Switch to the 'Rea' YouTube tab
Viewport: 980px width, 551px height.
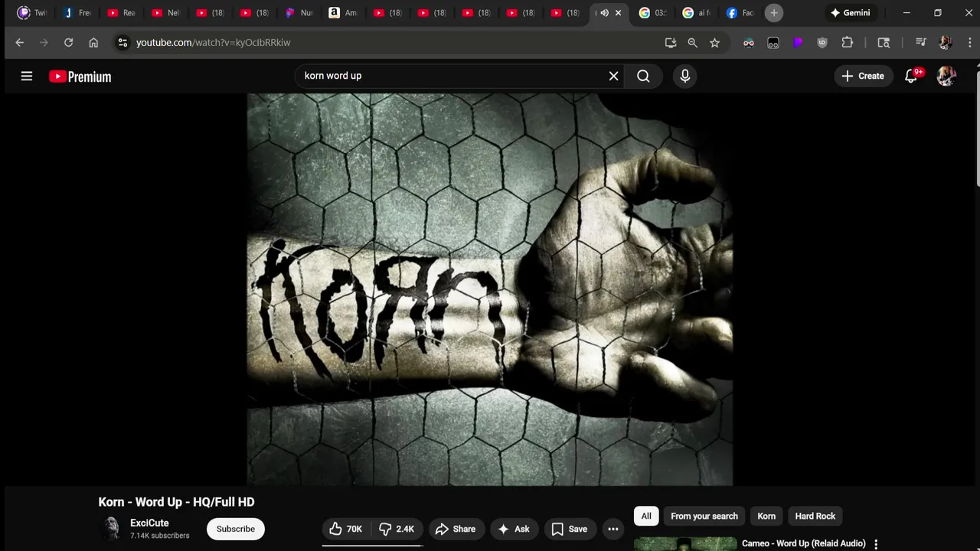click(121, 13)
